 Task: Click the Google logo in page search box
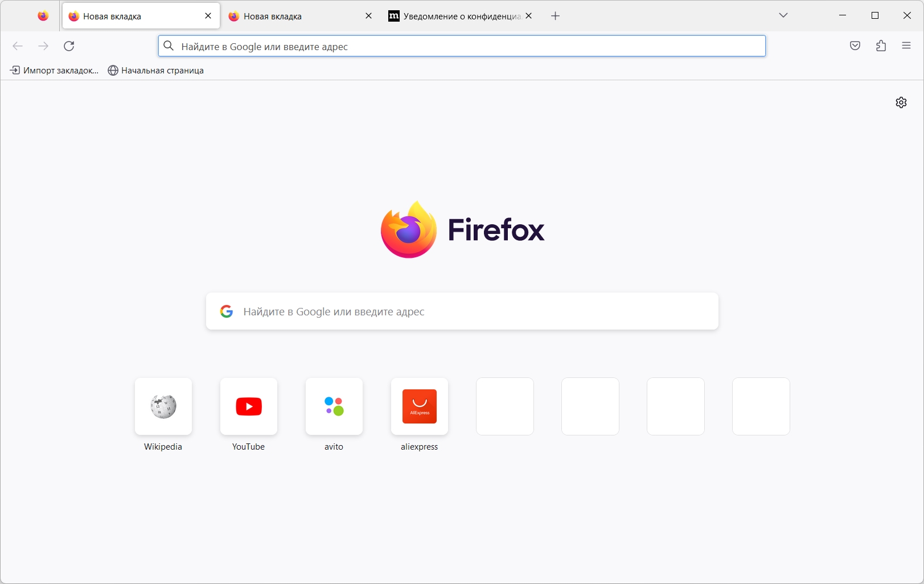227,311
